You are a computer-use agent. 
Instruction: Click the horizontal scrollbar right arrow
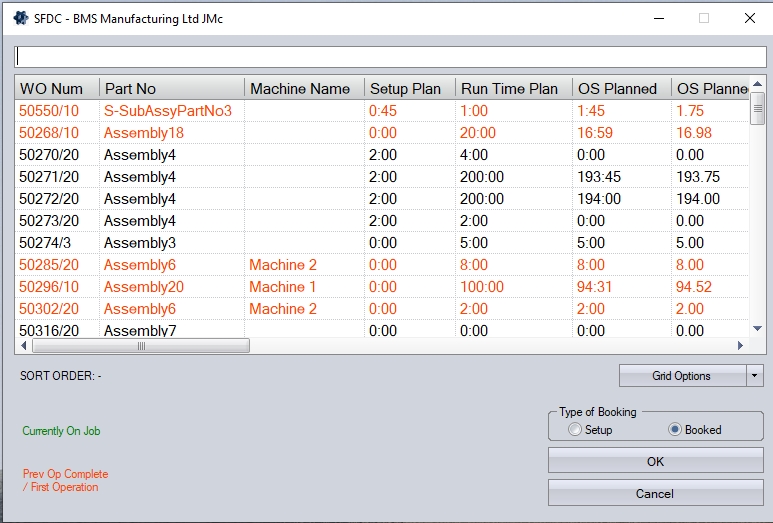[740, 346]
